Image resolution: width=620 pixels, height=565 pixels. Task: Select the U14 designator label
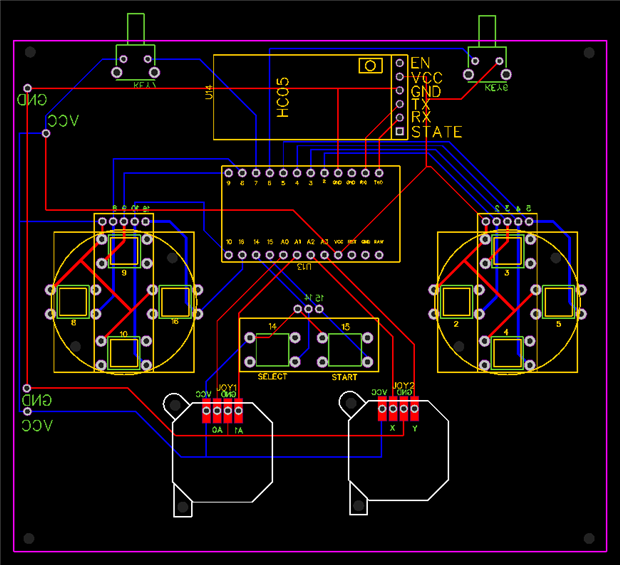pyautogui.click(x=209, y=92)
